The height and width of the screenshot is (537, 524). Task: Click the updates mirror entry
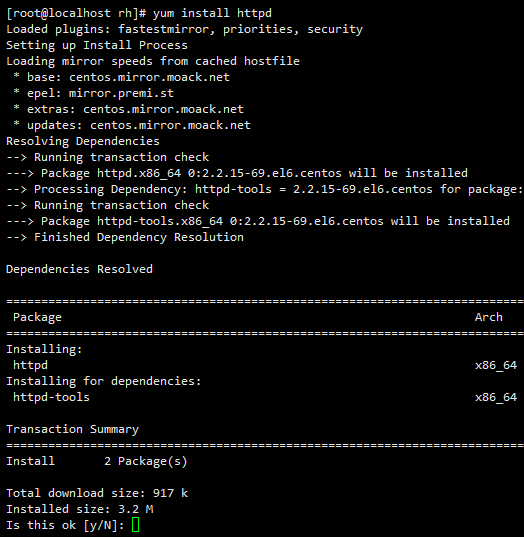(132, 125)
